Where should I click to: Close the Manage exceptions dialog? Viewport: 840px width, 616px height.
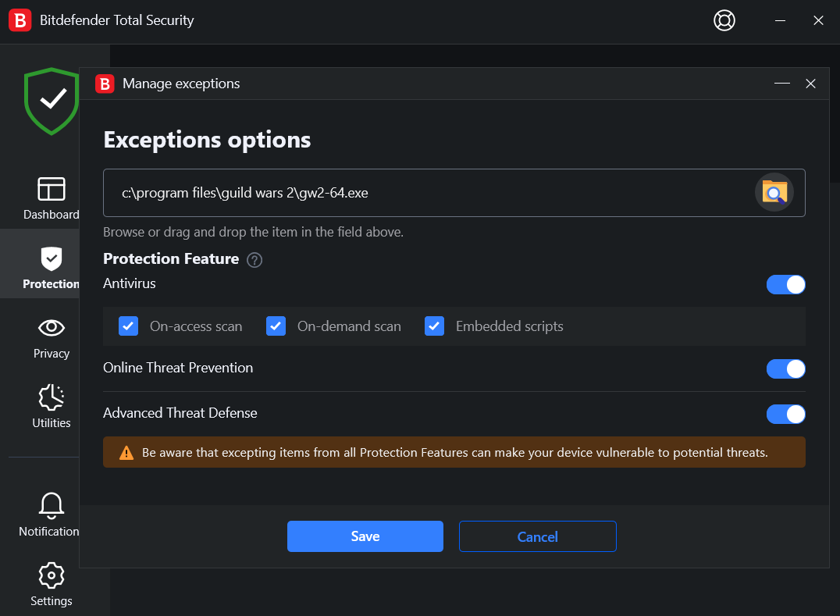(x=810, y=84)
